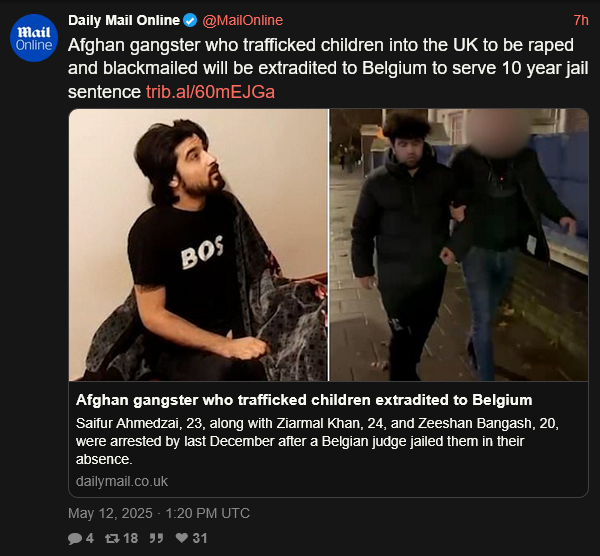Open the left preview photo, BOS t-shirt
The image size is (600, 556).
point(198,245)
